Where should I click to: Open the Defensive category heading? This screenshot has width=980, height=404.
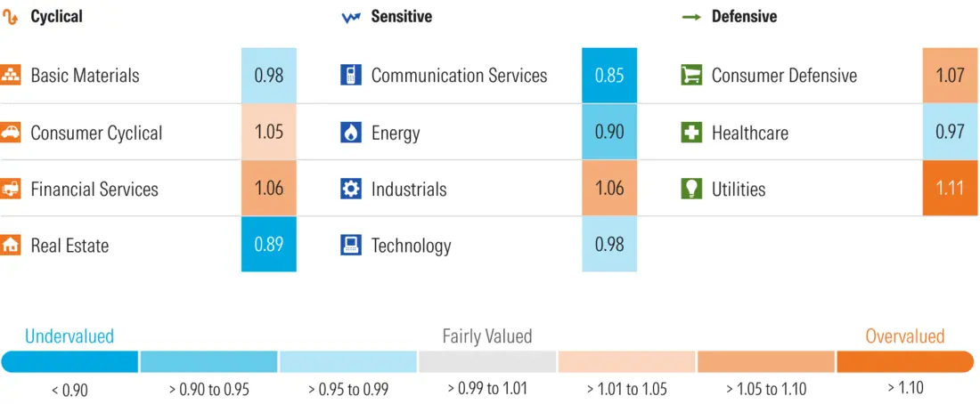744,17
